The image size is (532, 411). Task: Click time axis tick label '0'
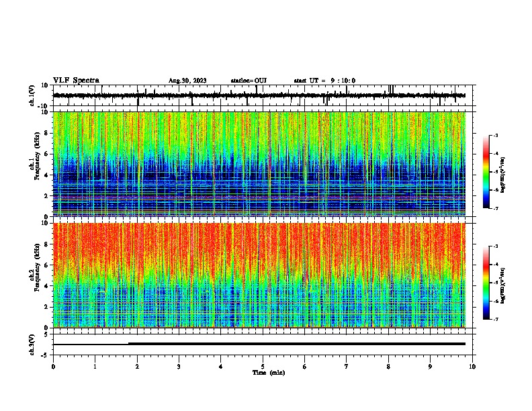tap(53, 367)
